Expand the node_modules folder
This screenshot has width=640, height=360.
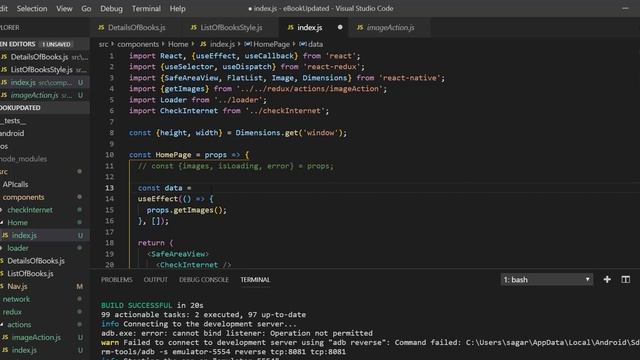tap(44, 159)
